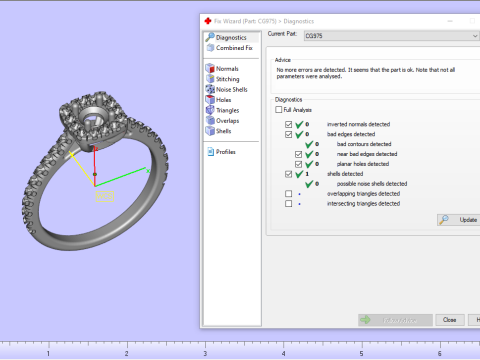
Task: Click the Normals cube icon
Action: coord(210,68)
